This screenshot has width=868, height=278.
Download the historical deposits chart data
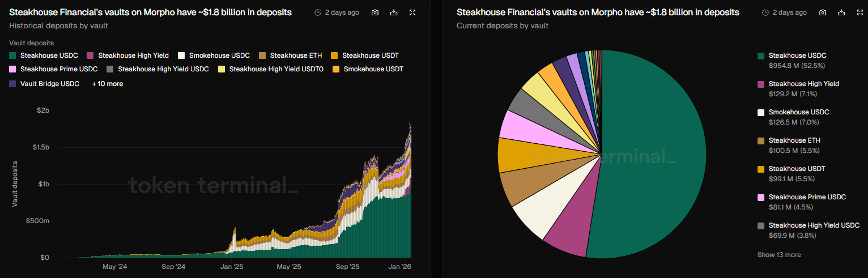394,12
